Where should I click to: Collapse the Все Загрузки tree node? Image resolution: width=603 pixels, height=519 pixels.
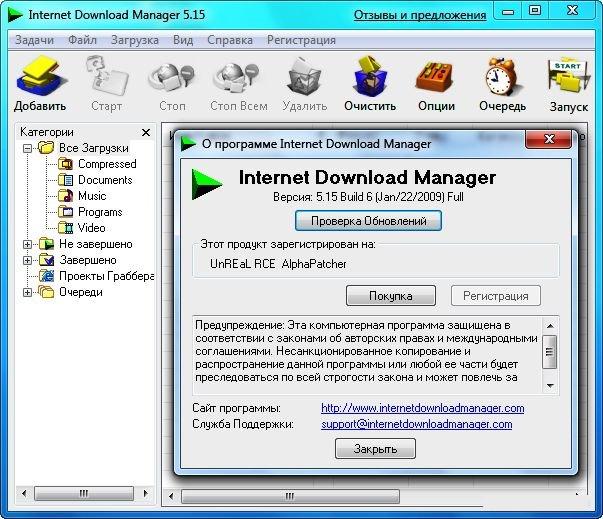point(27,148)
